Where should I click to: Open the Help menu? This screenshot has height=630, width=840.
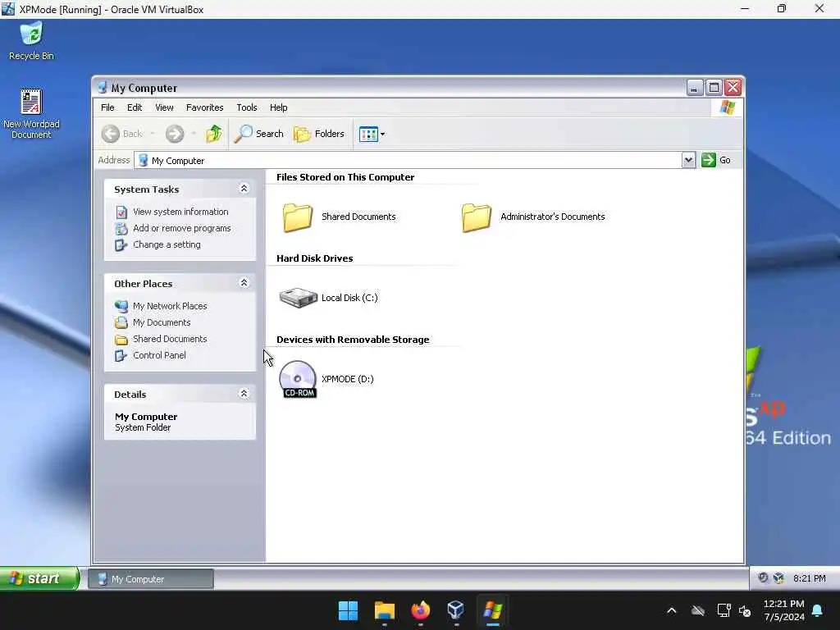(x=279, y=107)
